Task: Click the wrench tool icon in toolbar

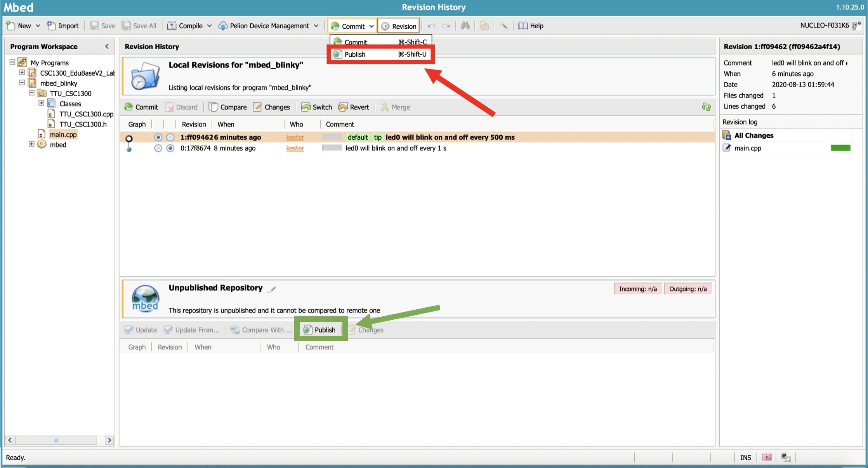Action: pos(503,26)
